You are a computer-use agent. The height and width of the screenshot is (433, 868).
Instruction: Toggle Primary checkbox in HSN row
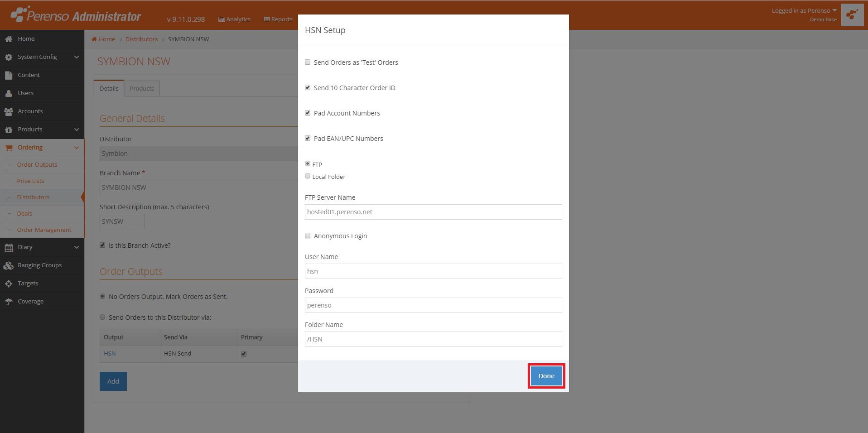(244, 354)
